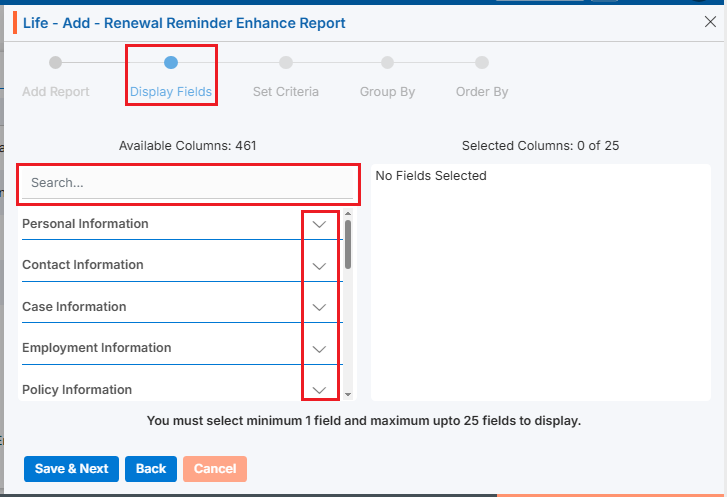Click the column list scrollbar down arrow
This screenshot has height=497, width=727.
(x=348, y=396)
